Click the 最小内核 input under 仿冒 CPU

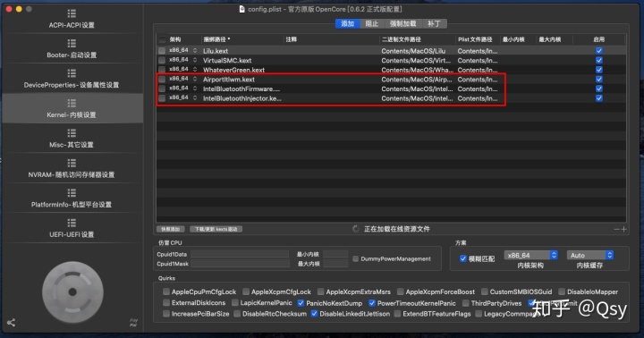[335, 254]
